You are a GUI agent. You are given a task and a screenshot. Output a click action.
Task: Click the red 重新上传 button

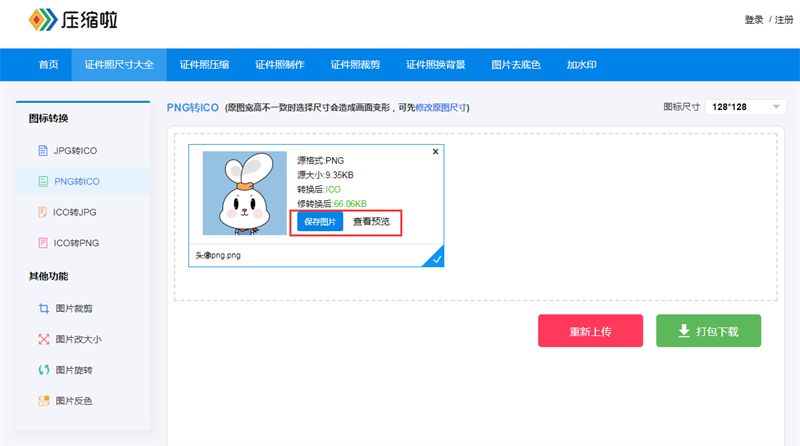(590, 331)
